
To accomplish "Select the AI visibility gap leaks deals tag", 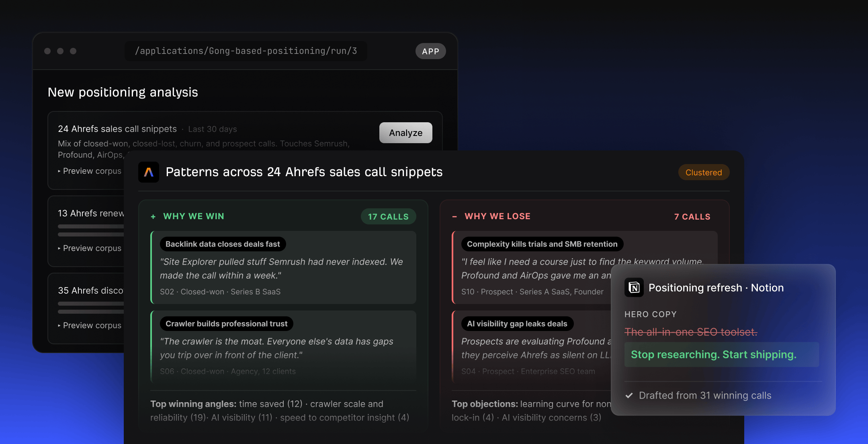I will click(517, 324).
